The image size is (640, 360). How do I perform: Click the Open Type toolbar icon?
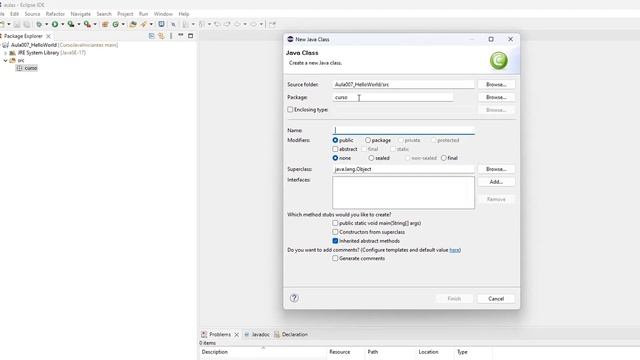(x=133, y=24)
